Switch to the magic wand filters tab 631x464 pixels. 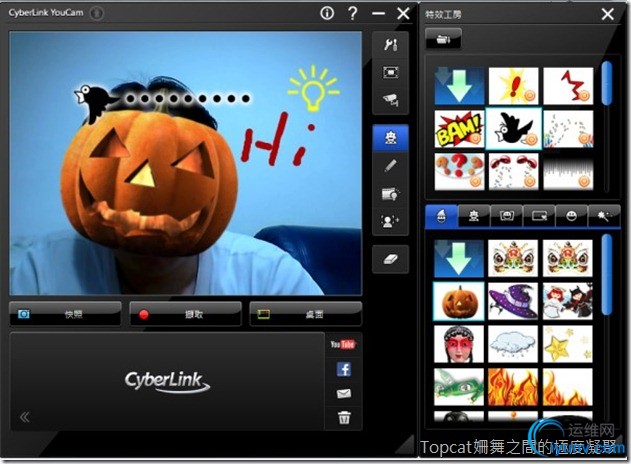click(x=604, y=217)
